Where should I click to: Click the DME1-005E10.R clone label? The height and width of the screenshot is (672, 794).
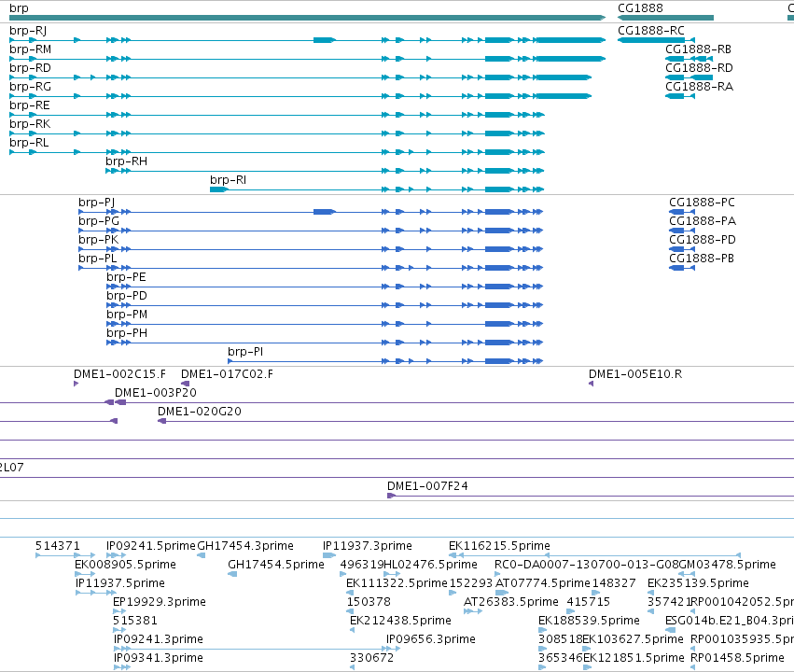click(x=635, y=374)
